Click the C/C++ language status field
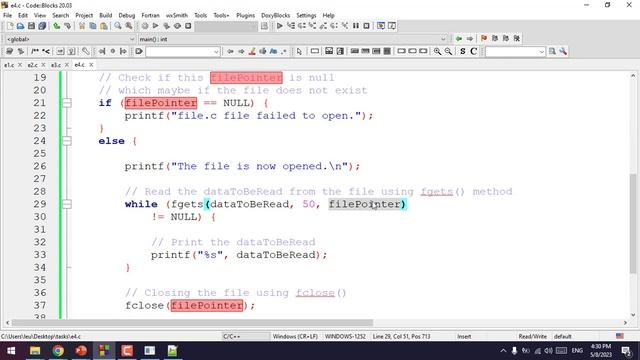Screen dimensions: 640x360 point(231,336)
